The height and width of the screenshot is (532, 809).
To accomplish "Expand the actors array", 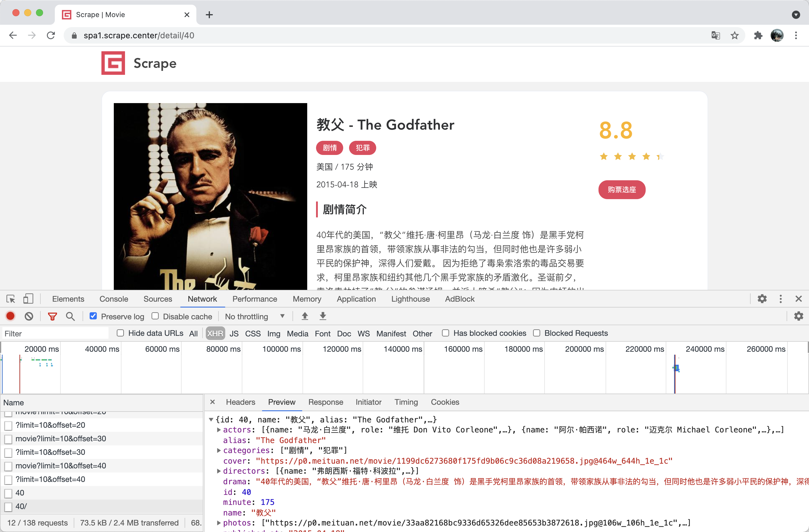I will tap(219, 430).
